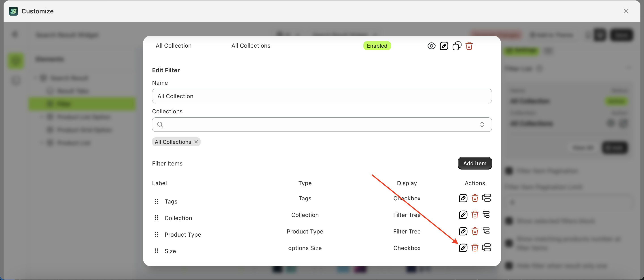Collapse the Search Result tree in the sidebar
644x280 pixels.
click(x=35, y=78)
